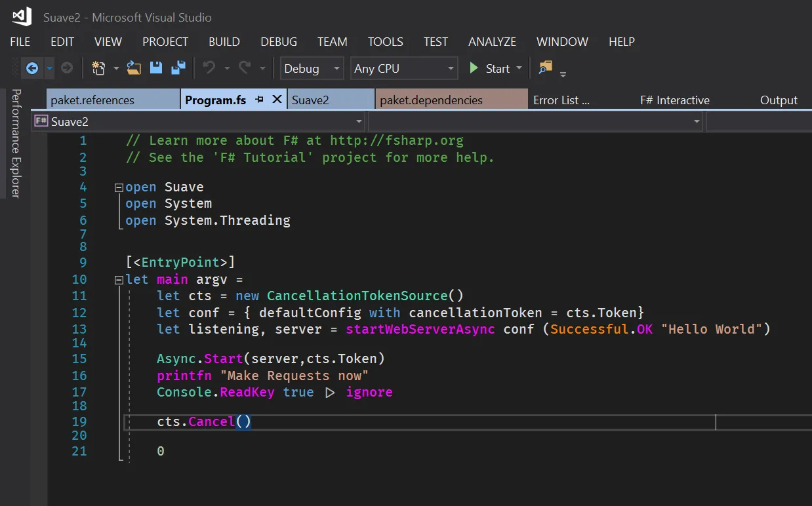The height and width of the screenshot is (506, 812).
Task: Open the TEST menu
Action: pos(436,41)
